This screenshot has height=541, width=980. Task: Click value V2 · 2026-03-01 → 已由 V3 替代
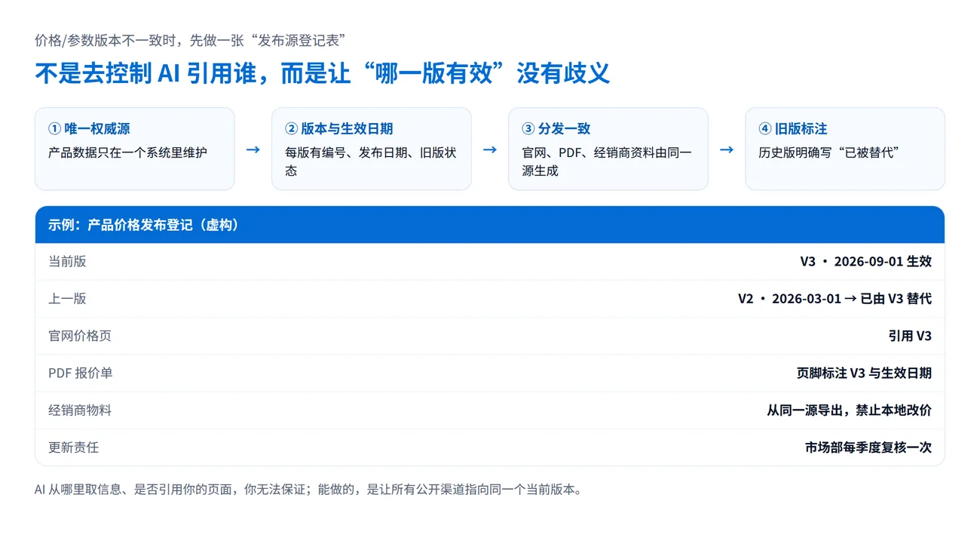pos(835,299)
